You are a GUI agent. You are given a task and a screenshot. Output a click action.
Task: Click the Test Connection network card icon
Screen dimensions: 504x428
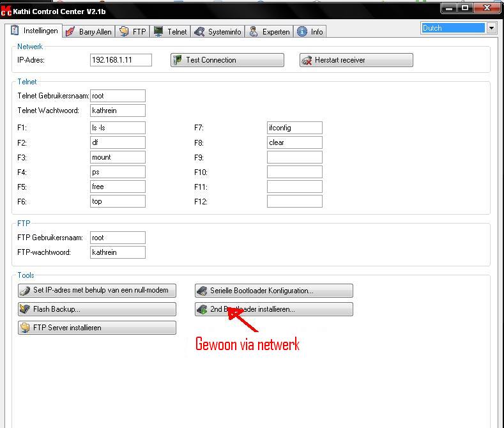[x=178, y=60]
